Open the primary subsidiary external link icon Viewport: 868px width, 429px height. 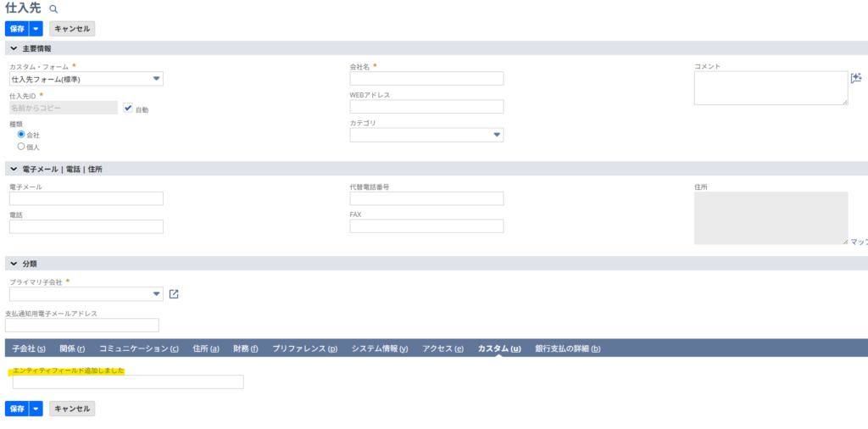pos(174,294)
